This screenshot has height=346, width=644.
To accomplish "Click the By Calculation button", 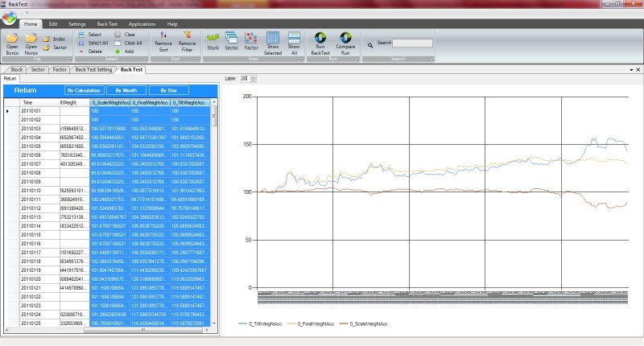I will [84, 90].
